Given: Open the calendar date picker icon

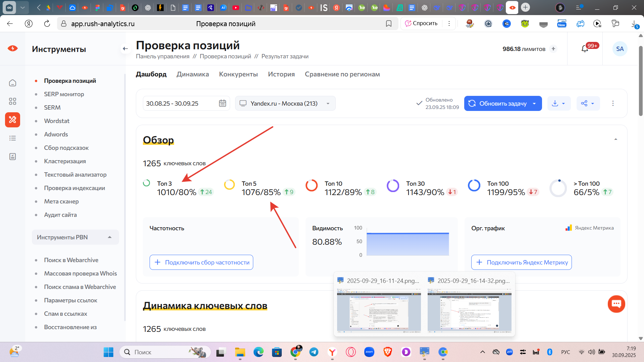Looking at the screenshot, I should (222, 103).
